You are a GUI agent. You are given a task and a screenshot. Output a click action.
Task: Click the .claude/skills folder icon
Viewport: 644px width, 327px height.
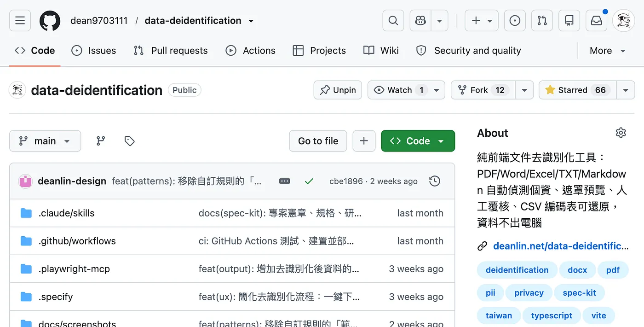[26, 213]
